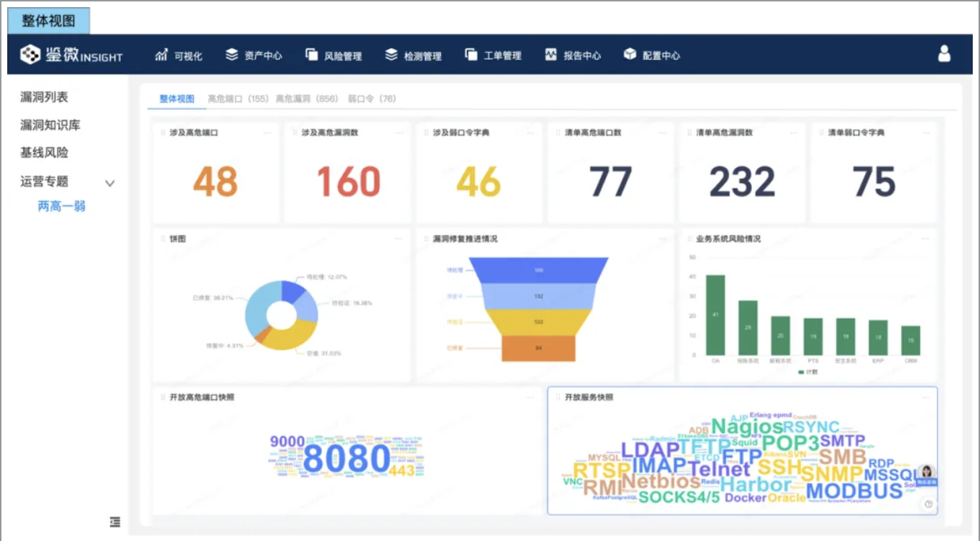This screenshot has height=541, width=980.
Task: Collapse sidebar using bottom-left menu icon
Action: (115, 521)
